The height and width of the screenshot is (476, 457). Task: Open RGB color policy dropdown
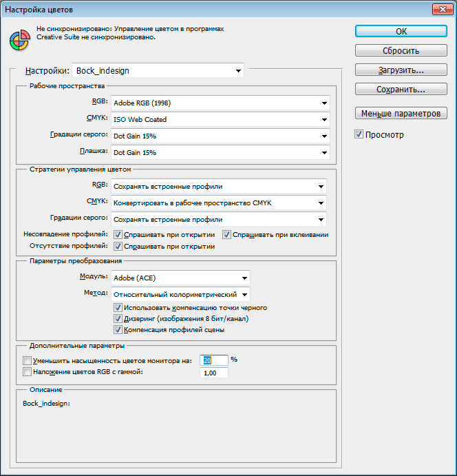(x=219, y=186)
